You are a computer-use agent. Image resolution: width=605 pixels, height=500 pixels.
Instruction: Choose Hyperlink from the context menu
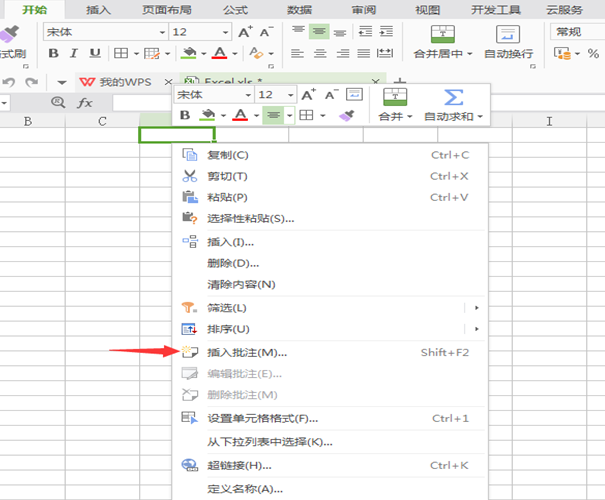(x=330, y=466)
